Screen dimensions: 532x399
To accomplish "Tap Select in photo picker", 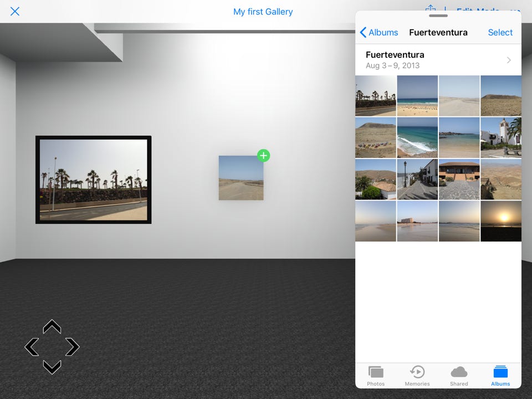I will [500, 33].
